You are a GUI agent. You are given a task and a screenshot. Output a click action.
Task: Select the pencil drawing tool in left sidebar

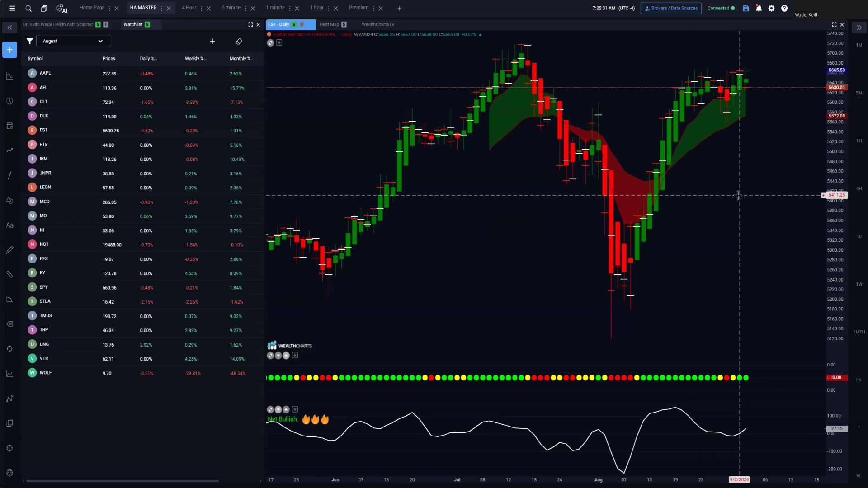9,250
